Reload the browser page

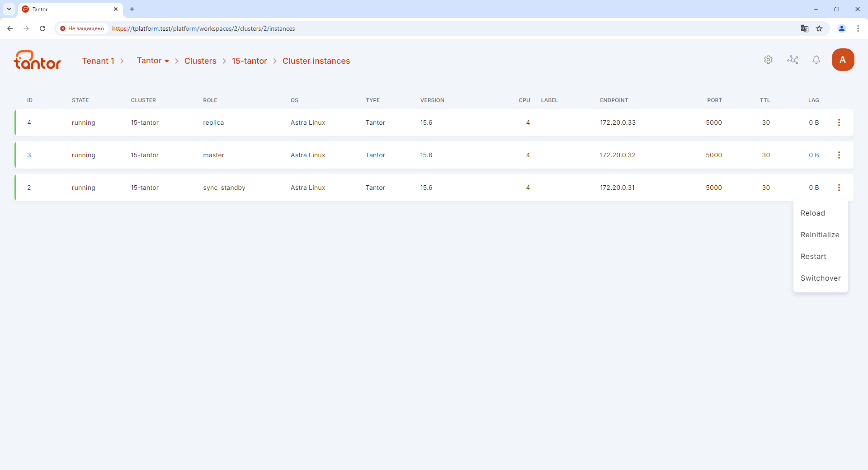pyautogui.click(x=42, y=28)
